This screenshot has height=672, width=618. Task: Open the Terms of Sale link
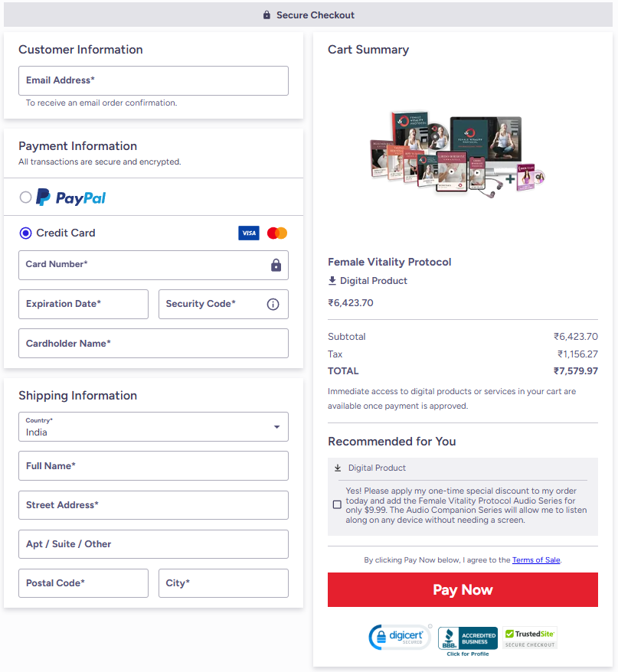pos(536,560)
